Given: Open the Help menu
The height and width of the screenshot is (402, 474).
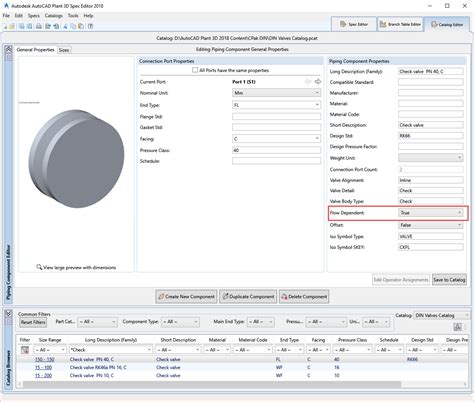Looking at the screenshot, I should [x=88, y=16].
